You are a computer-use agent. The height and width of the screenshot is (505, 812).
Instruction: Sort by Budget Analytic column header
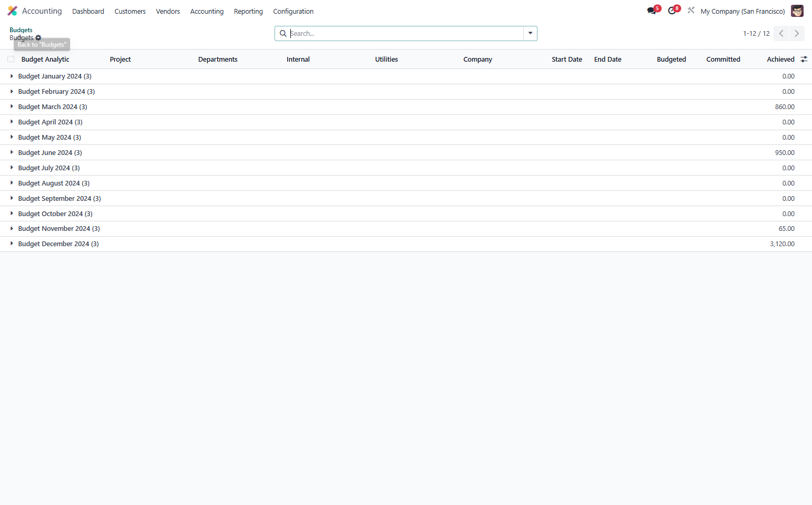[x=45, y=60]
